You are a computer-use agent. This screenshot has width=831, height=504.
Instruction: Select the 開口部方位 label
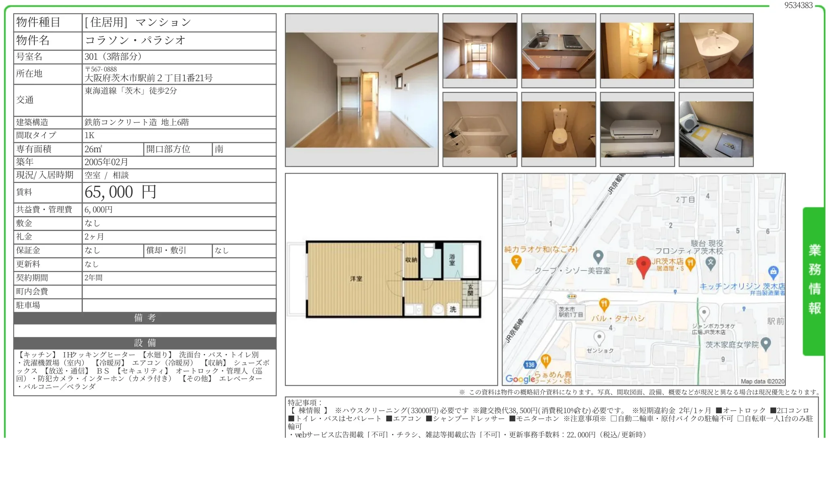point(168,149)
